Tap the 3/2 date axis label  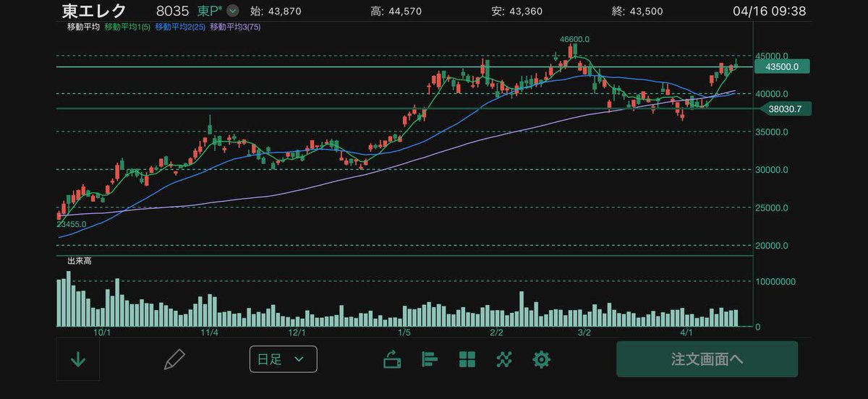tap(584, 332)
